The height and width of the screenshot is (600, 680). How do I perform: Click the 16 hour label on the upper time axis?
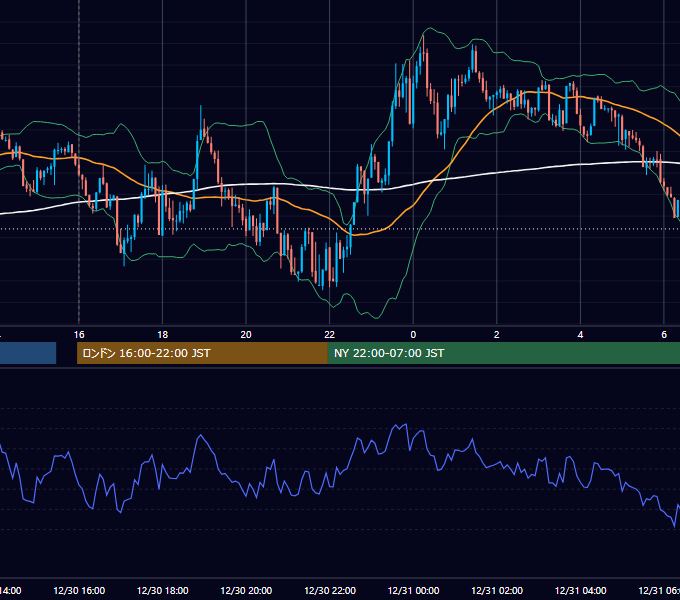coord(79,335)
